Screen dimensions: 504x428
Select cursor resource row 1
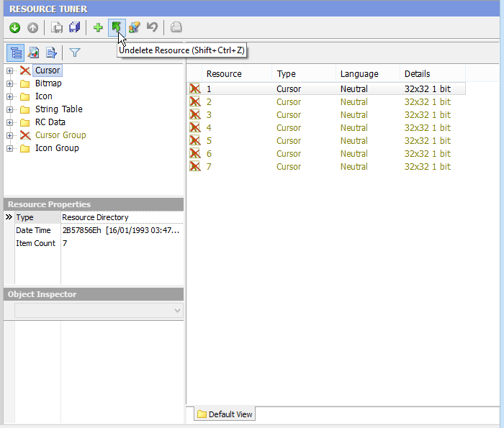click(326, 88)
